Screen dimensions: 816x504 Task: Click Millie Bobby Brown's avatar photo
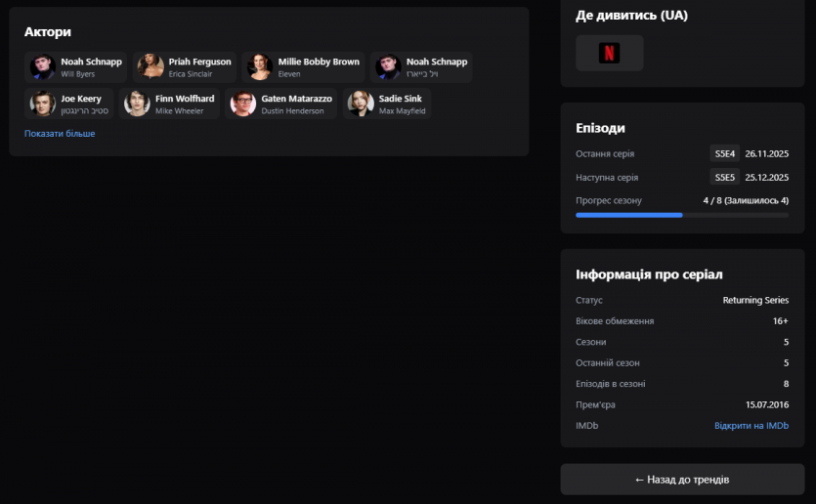pos(259,66)
